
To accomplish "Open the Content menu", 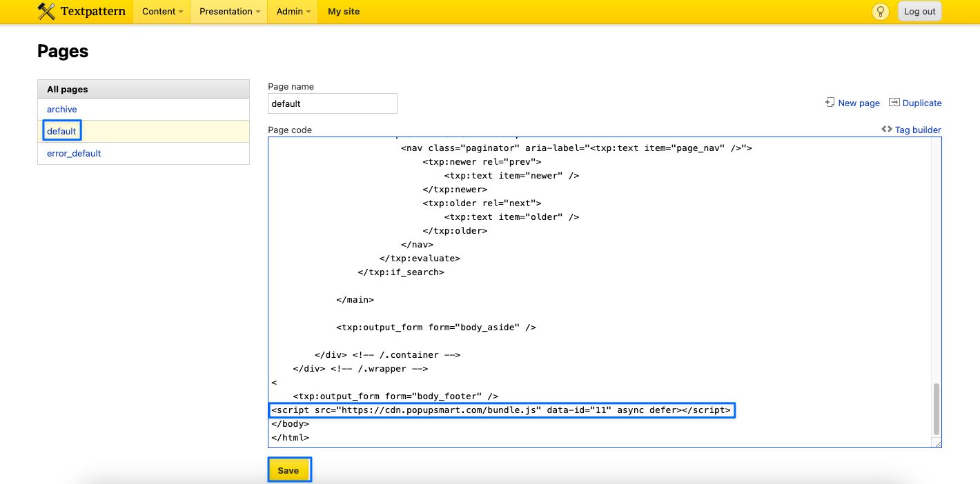I will [163, 11].
